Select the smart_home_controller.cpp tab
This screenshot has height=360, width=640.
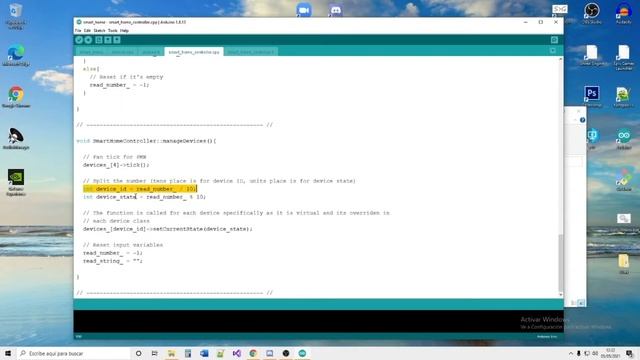tap(194, 52)
